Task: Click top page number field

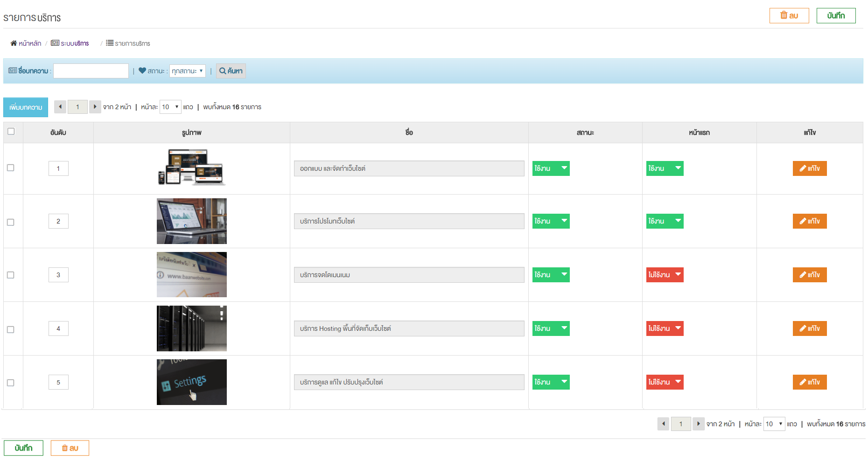Action: click(x=77, y=107)
